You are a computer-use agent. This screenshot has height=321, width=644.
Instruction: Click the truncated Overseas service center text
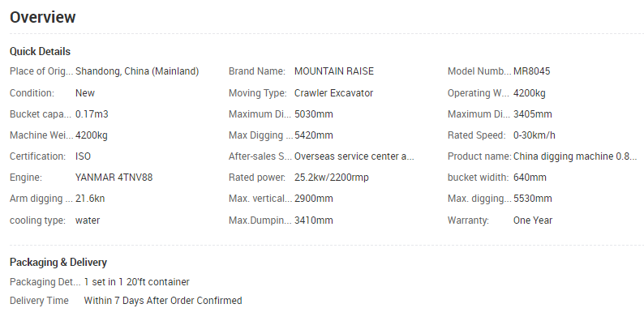pyautogui.click(x=354, y=156)
